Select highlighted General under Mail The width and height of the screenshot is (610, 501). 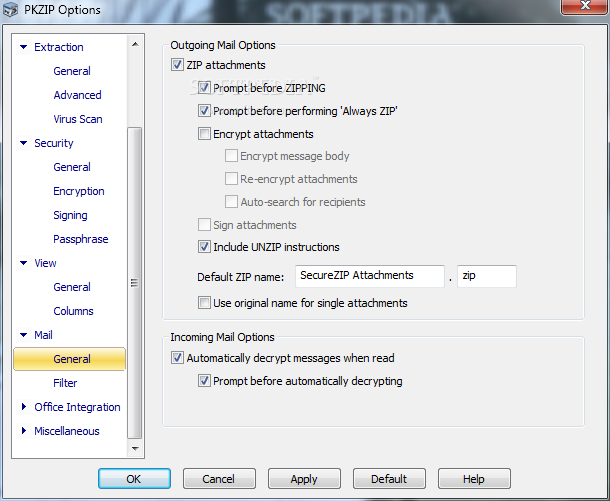pos(70,359)
